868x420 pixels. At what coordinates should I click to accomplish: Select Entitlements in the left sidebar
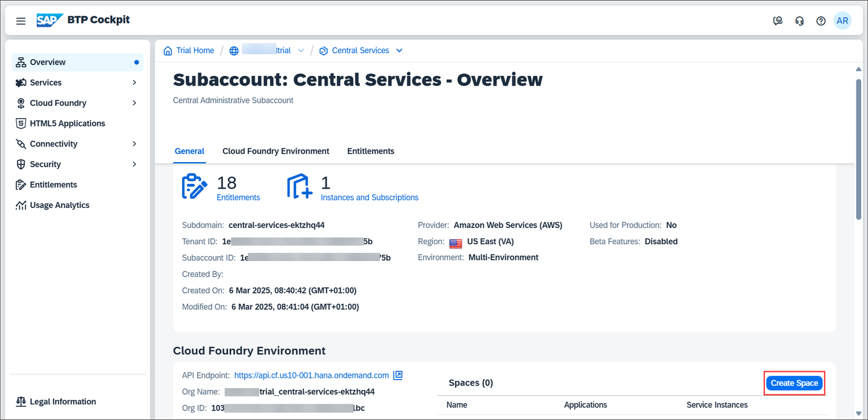coord(78,185)
